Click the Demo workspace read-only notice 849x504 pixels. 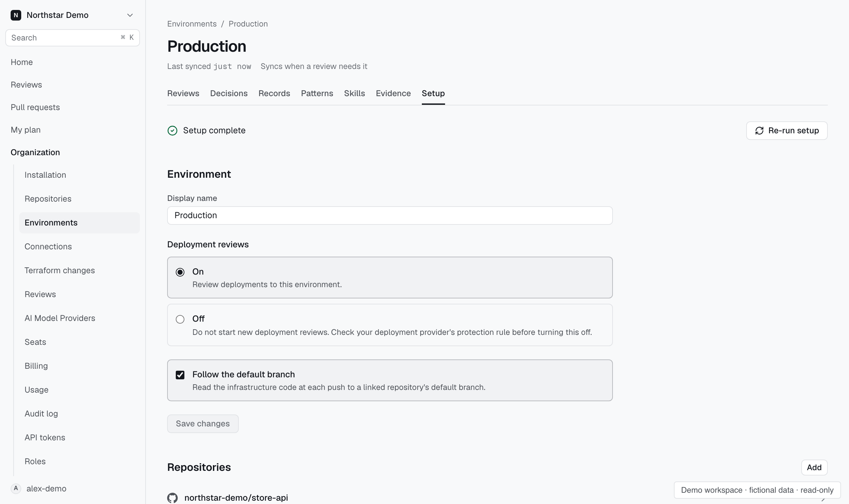pyautogui.click(x=757, y=490)
